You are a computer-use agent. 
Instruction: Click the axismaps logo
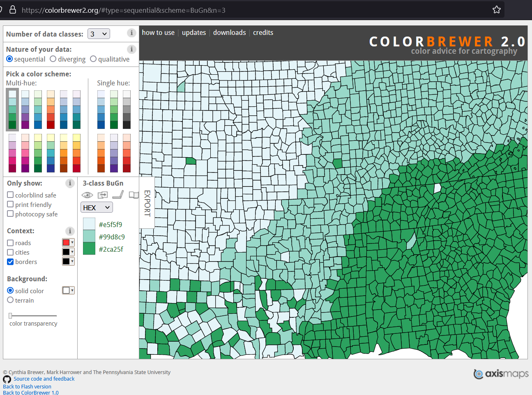click(501, 374)
